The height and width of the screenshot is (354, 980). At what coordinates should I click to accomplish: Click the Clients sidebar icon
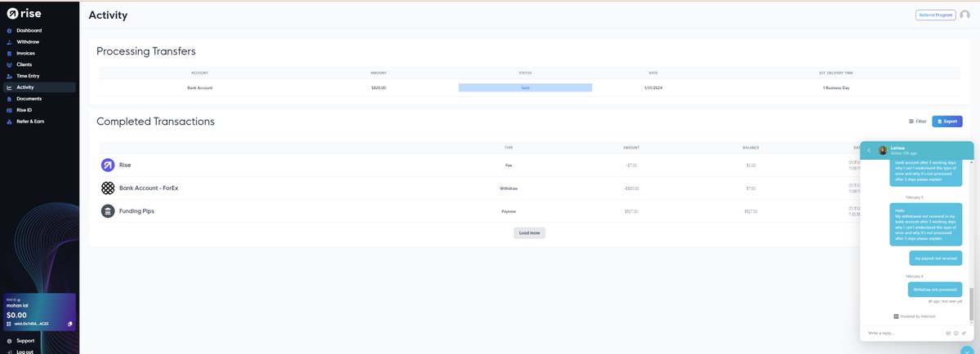(9, 64)
